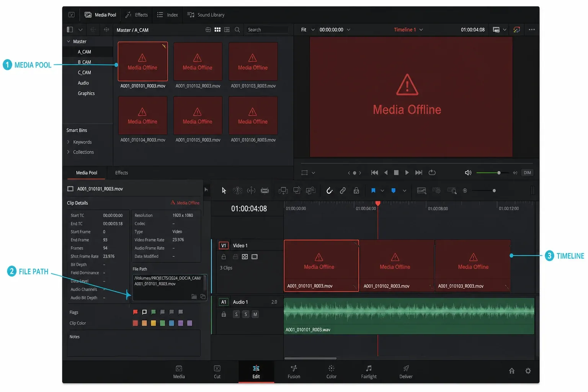Open the Index panel tab
The width and height of the screenshot is (588, 392).
point(168,15)
